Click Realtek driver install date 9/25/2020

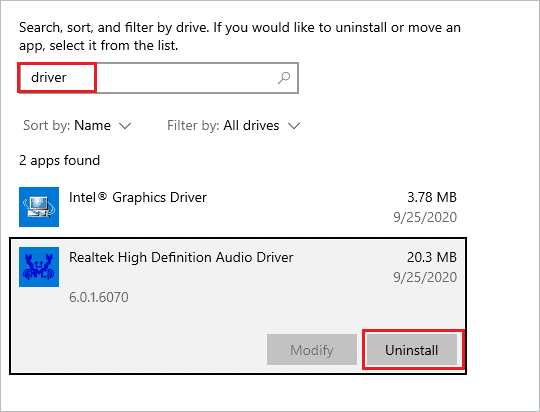click(425, 277)
